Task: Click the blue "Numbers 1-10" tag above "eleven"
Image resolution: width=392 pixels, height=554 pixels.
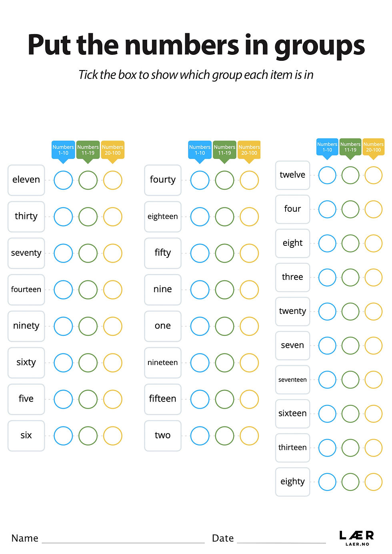Action: (x=63, y=150)
